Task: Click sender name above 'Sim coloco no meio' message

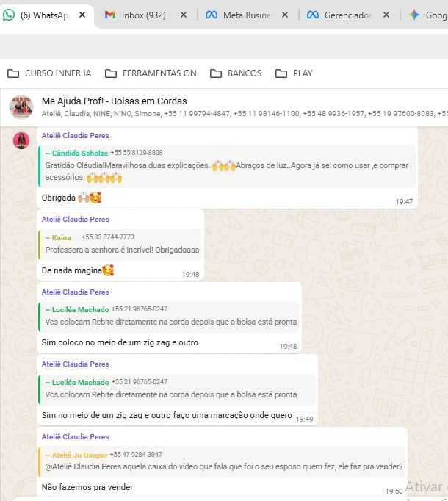Action: 75,292
